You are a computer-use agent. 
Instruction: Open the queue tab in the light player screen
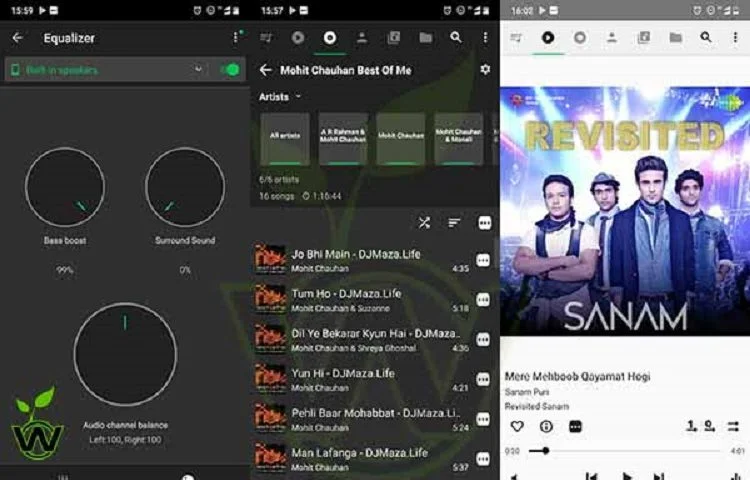pyautogui.click(x=516, y=38)
